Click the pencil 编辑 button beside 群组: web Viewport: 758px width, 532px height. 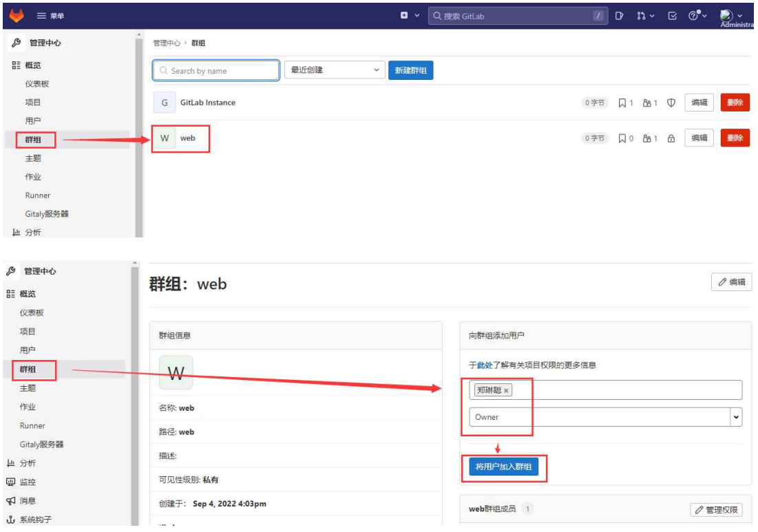point(731,281)
